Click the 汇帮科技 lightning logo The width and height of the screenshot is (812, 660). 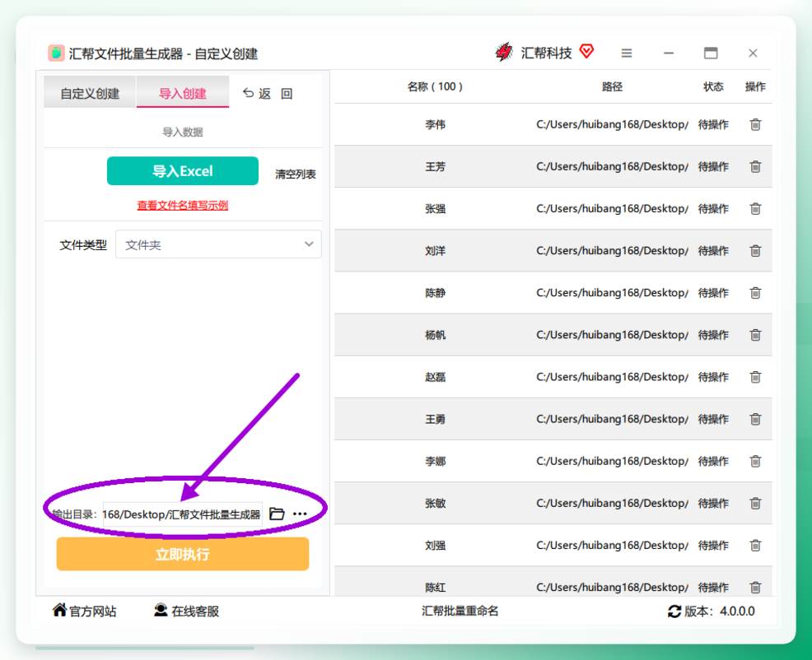504,52
